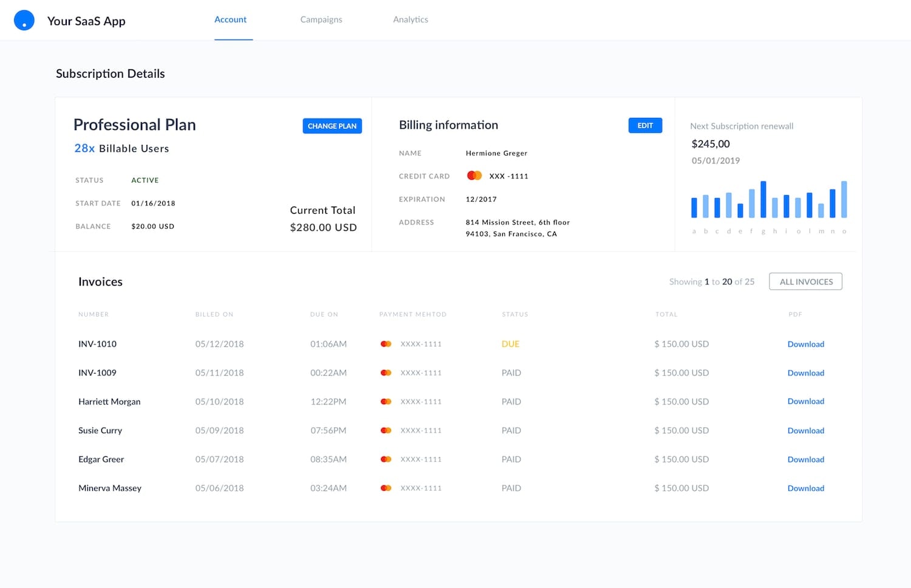Click the 05/01/2019 renewal date

[x=715, y=160]
